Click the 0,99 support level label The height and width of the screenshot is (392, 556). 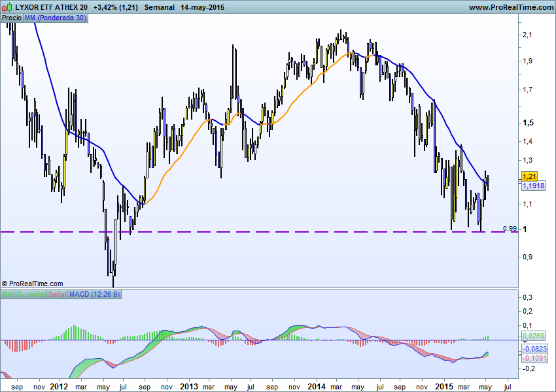click(x=510, y=228)
